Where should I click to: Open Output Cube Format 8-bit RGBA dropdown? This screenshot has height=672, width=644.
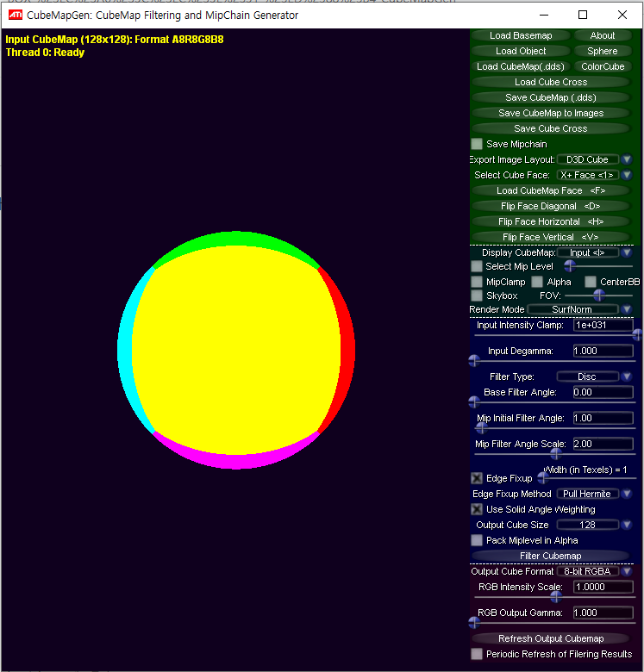click(587, 571)
